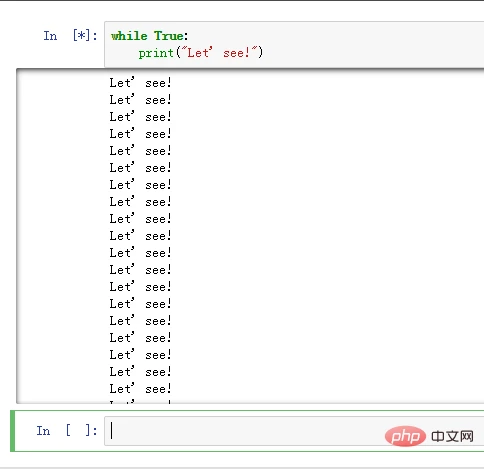Click the first "Let' see!" output line
484x469 pixels.
pos(140,83)
